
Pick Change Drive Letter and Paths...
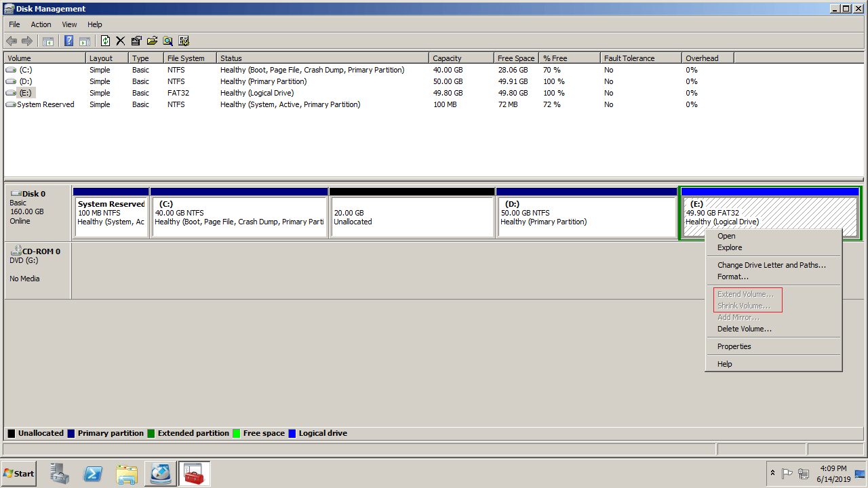772,265
